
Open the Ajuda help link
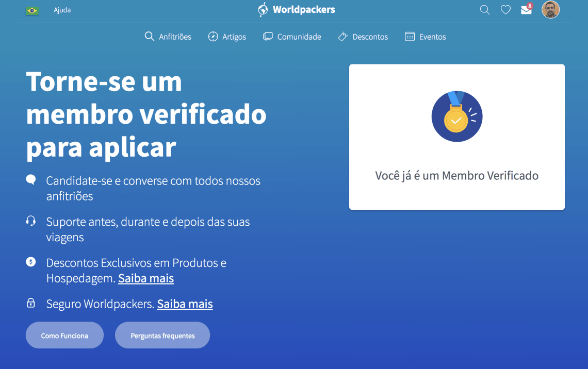62,10
